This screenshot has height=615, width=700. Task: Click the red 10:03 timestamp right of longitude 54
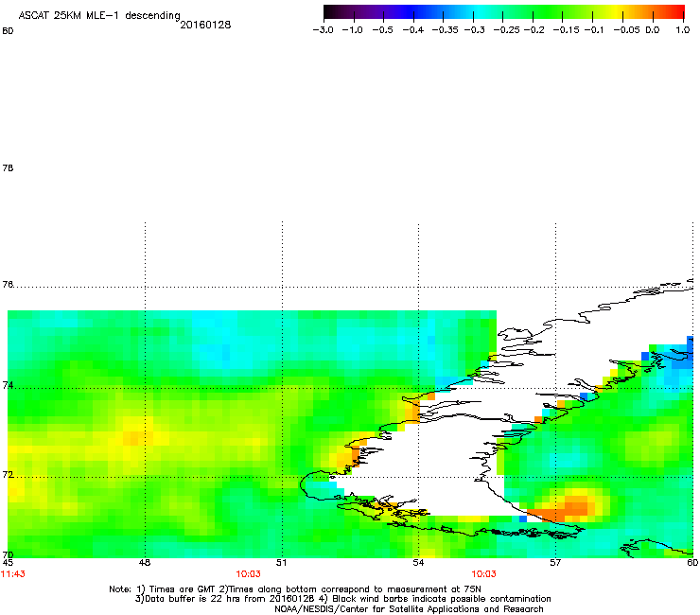tap(483, 574)
